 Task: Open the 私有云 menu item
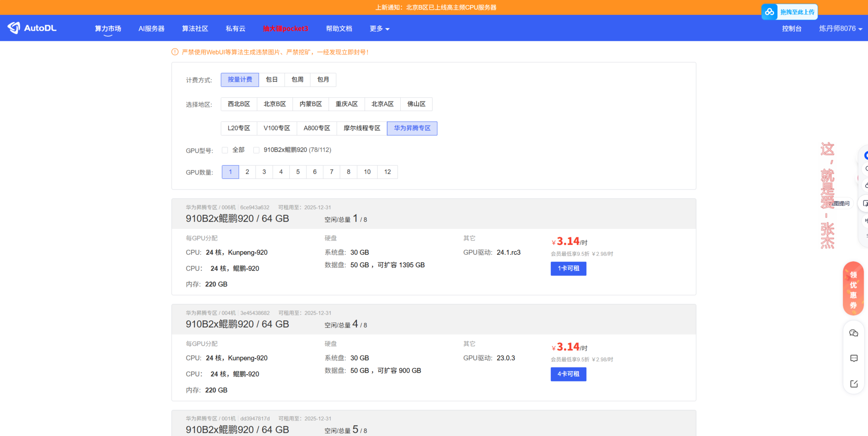tap(235, 29)
